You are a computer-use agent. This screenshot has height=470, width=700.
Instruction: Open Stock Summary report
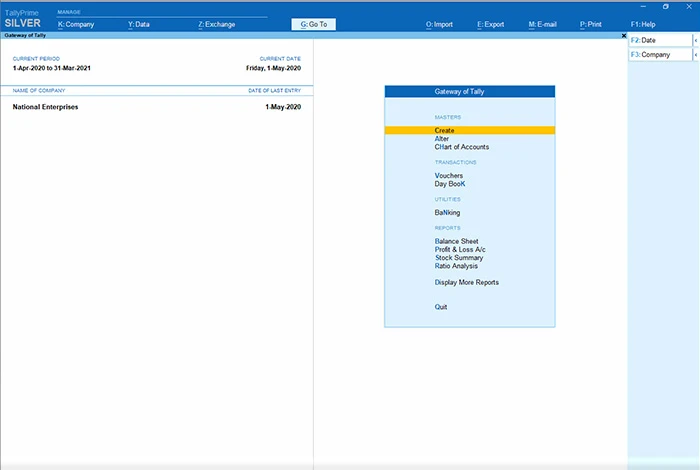click(459, 258)
